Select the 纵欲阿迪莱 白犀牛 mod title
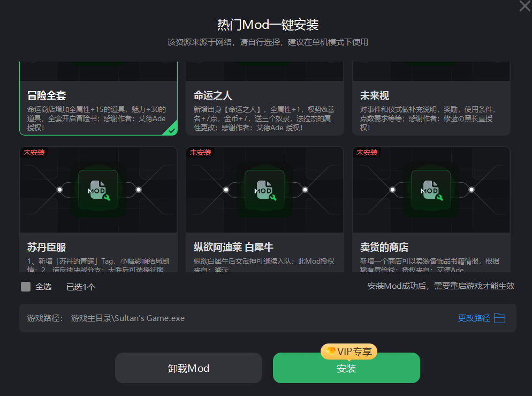 233,247
